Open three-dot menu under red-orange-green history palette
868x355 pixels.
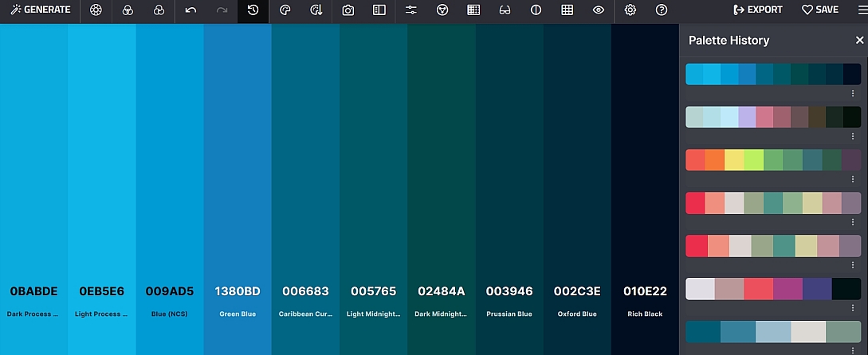pos(853,179)
